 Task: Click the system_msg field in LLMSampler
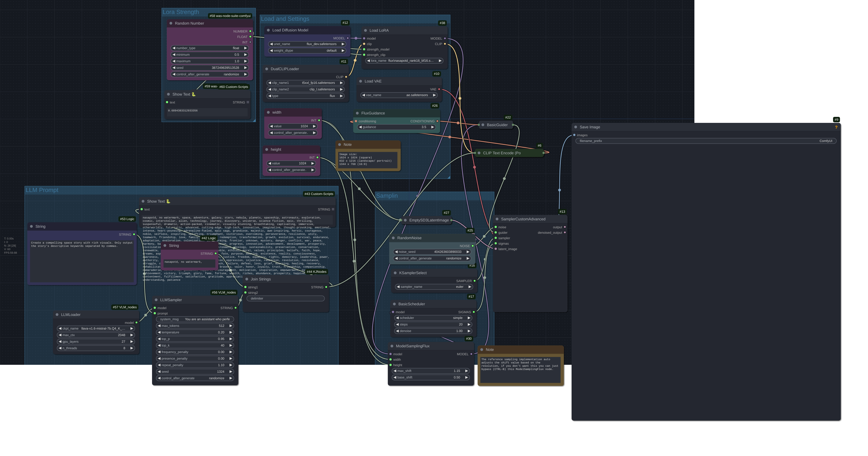[195, 319]
